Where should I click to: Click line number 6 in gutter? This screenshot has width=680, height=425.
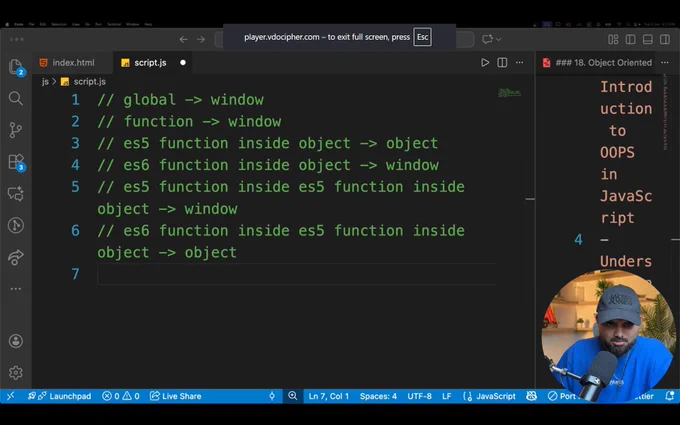[x=75, y=231]
